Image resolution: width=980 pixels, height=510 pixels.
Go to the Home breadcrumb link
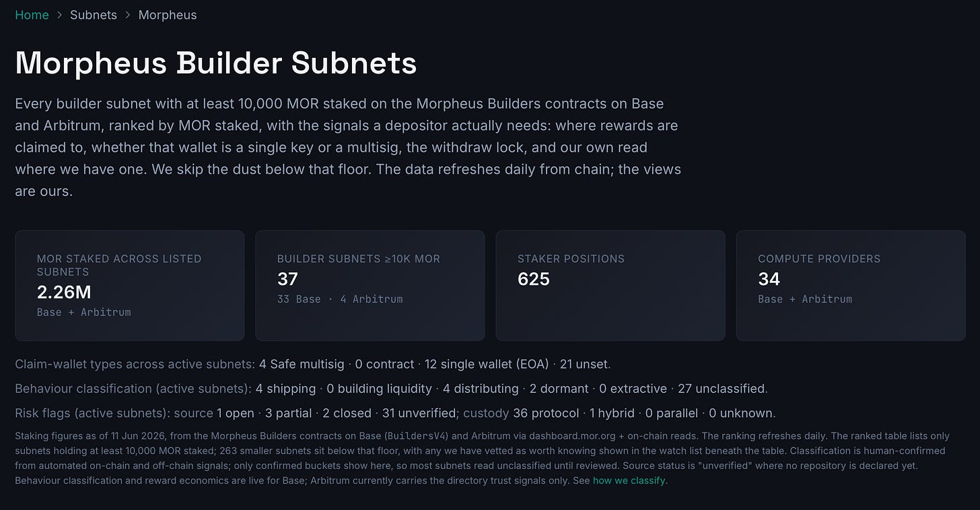(32, 15)
